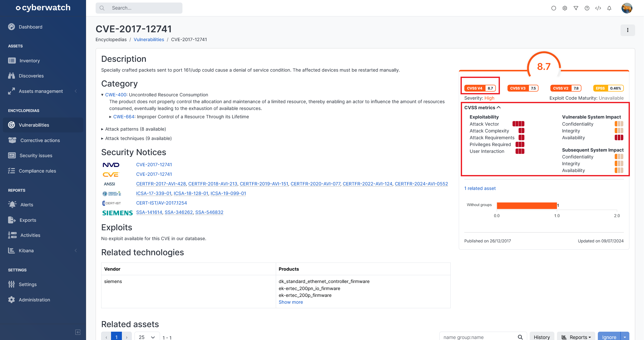Open Siemens SSA-546832 advisory
The image size is (644, 340).
209,212
